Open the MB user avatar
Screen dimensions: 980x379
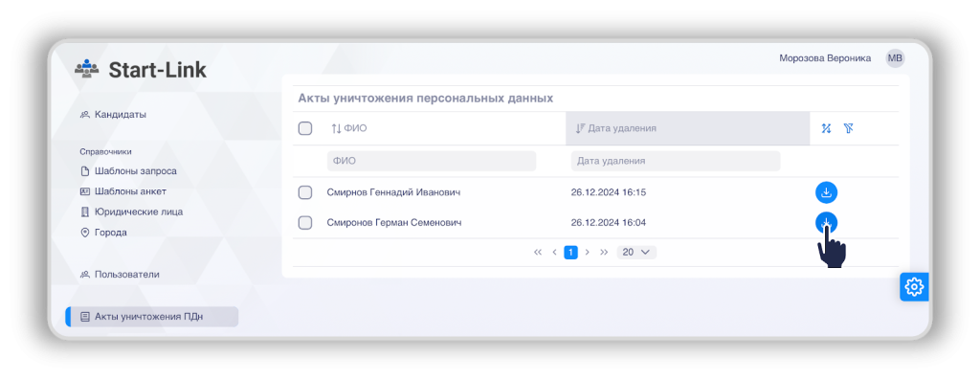click(x=895, y=58)
